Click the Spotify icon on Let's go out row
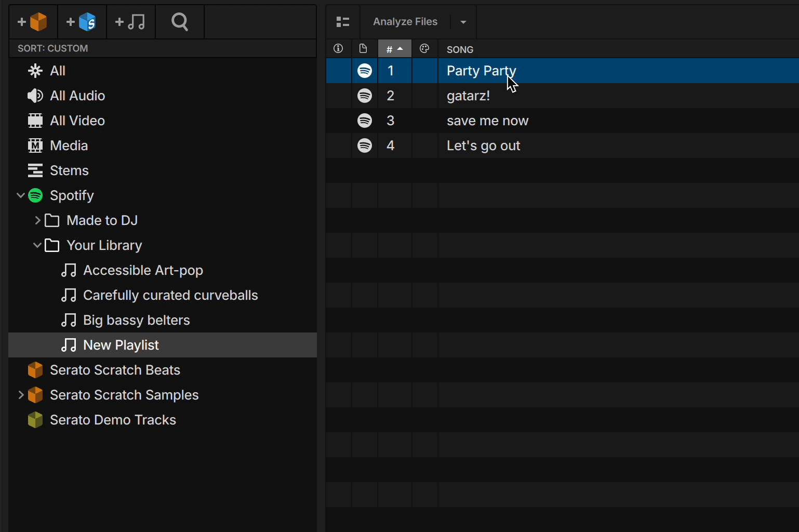Image resolution: width=799 pixels, height=532 pixels. (x=365, y=145)
